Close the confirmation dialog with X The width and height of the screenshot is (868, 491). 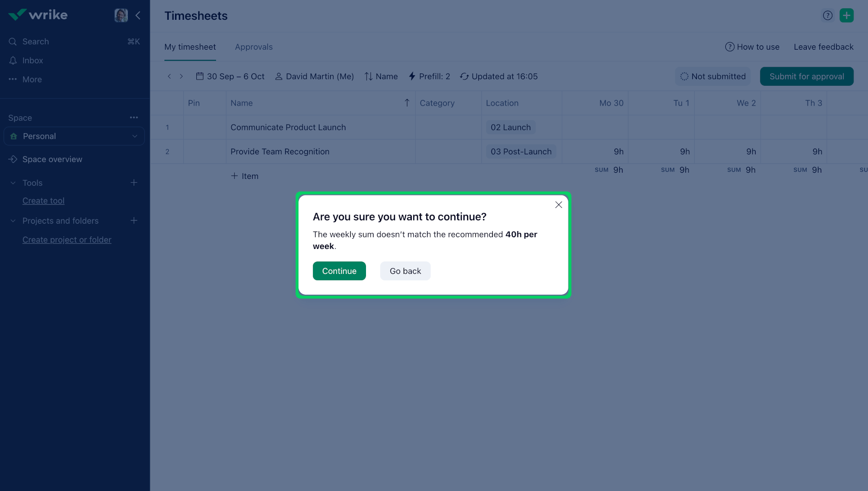558,205
